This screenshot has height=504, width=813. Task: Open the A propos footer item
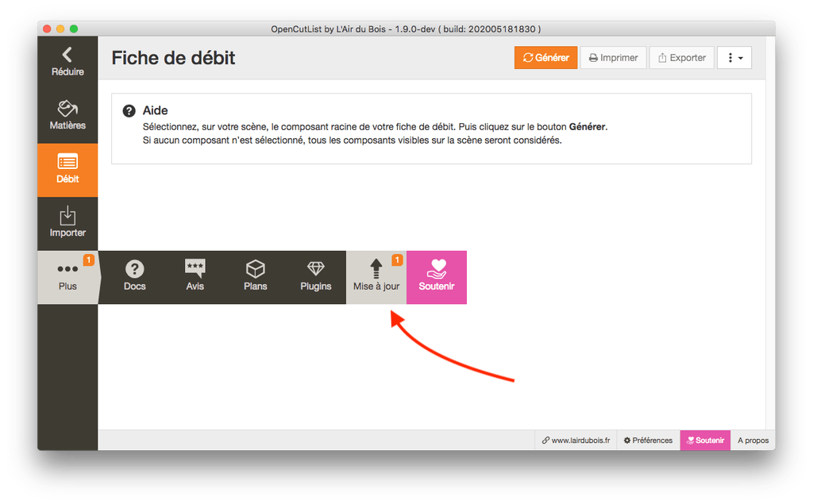click(x=753, y=441)
